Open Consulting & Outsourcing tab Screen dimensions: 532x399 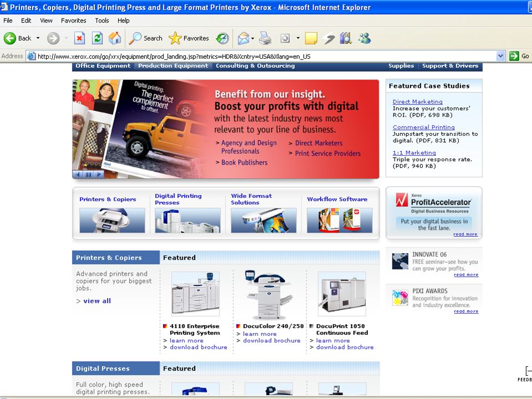tap(255, 66)
